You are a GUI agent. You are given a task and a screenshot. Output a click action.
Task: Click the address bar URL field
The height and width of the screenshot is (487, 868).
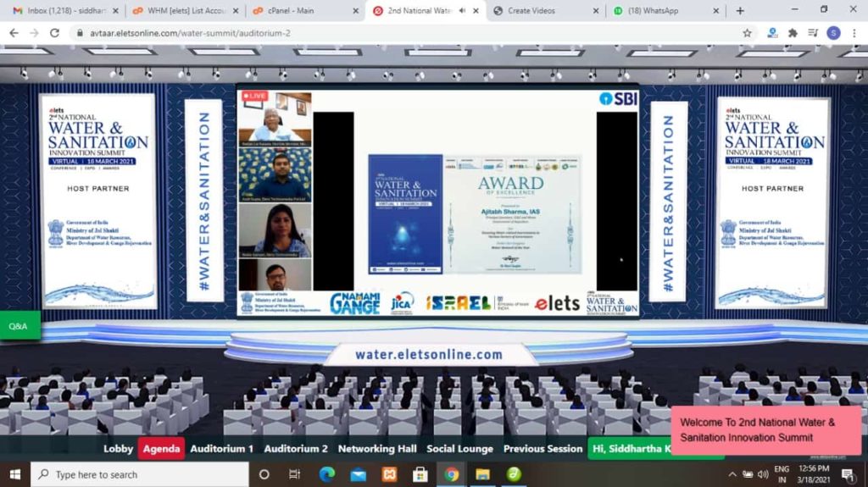click(409, 33)
